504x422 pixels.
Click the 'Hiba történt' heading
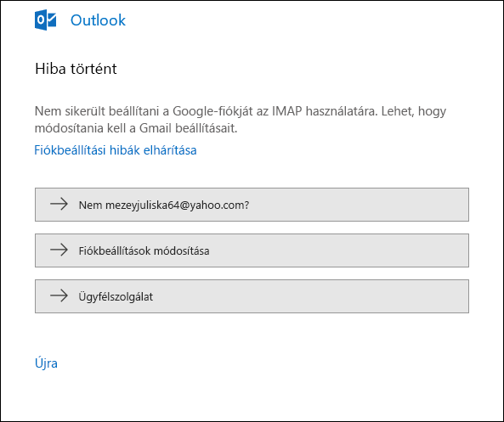click(x=76, y=69)
